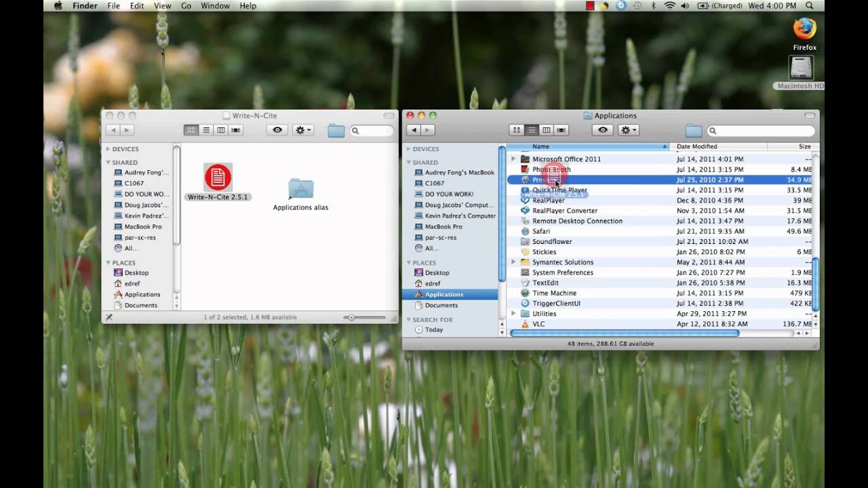Collapse SHARED section in Applications window sidebar
The width and height of the screenshot is (868, 488).
(409, 163)
